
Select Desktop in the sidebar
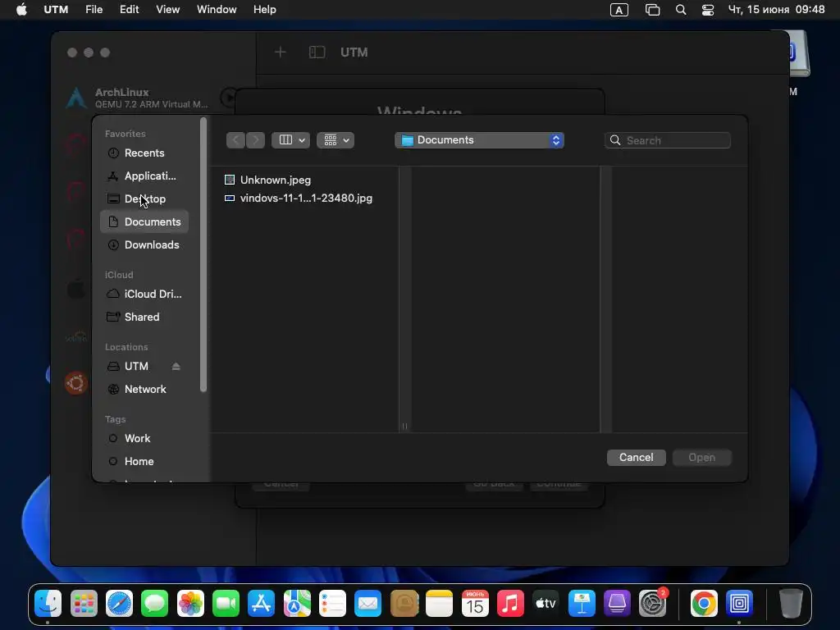tap(144, 199)
